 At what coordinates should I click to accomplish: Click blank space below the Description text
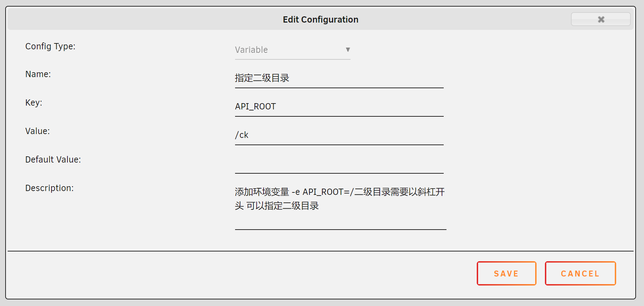339,220
